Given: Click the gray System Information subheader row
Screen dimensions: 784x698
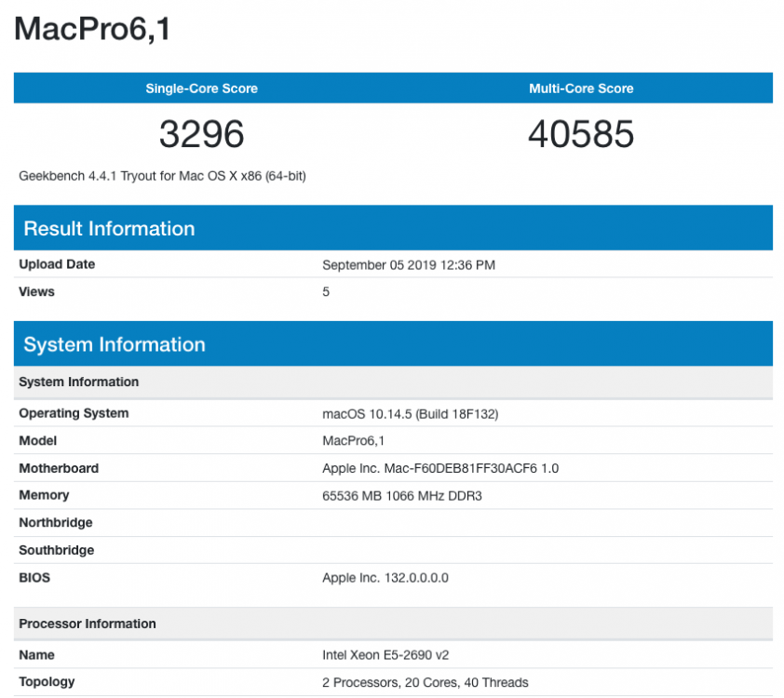Looking at the screenshot, I should pos(393,383).
